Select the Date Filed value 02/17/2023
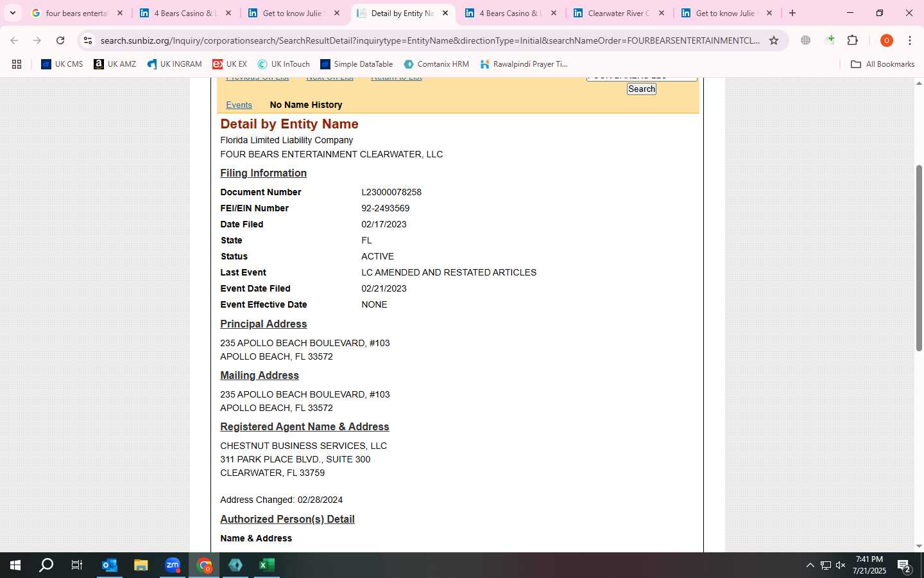The image size is (924, 578). tap(384, 224)
